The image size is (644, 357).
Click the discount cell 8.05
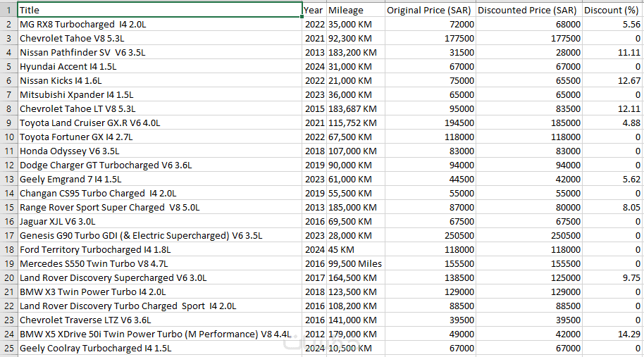612,208
